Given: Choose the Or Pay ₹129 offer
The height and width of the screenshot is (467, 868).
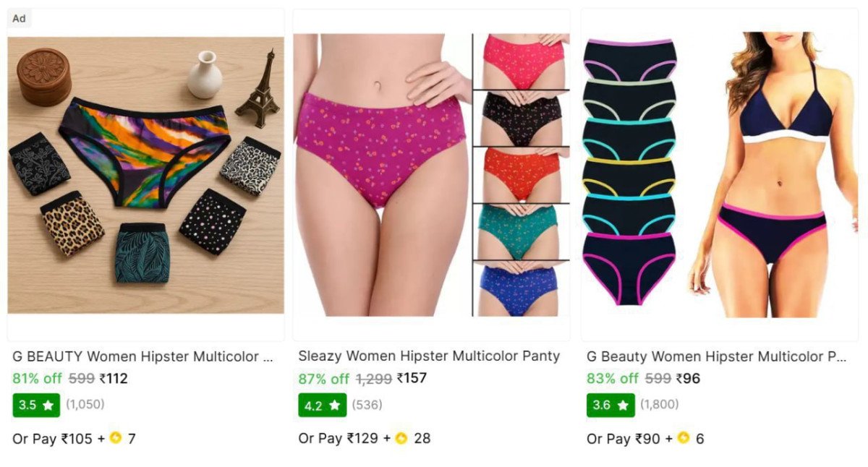Looking at the screenshot, I should pos(365,438).
